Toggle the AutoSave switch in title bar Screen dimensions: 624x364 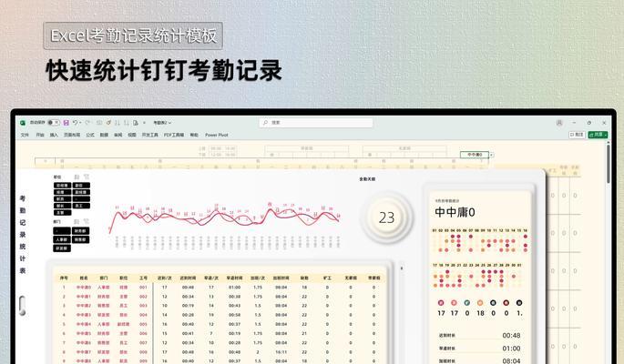[54, 122]
